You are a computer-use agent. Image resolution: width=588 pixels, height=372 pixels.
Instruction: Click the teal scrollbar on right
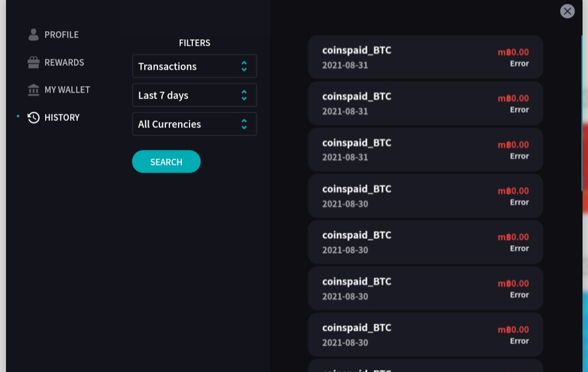pyautogui.click(x=581, y=113)
